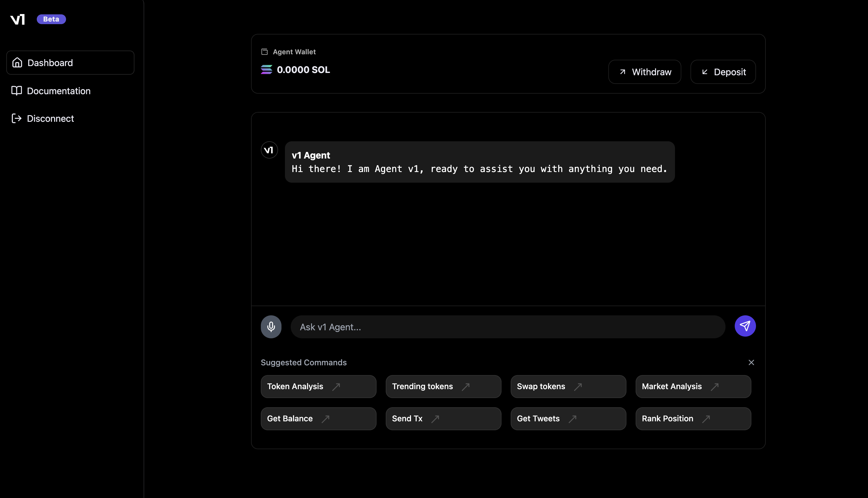The height and width of the screenshot is (498, 868).
Task: Click the agent greeting message text
Action: point(479,169)
